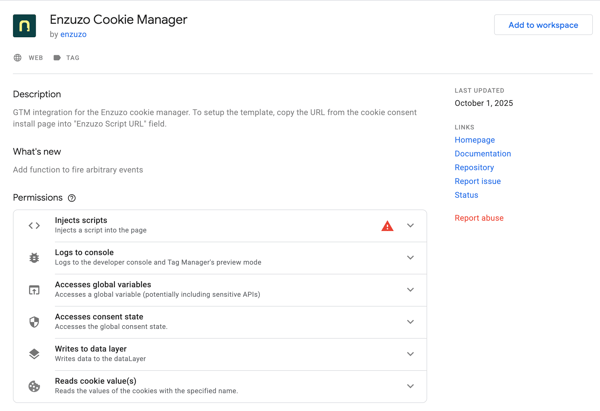
Task: Open the Documentation link
Action: [482, 154]
